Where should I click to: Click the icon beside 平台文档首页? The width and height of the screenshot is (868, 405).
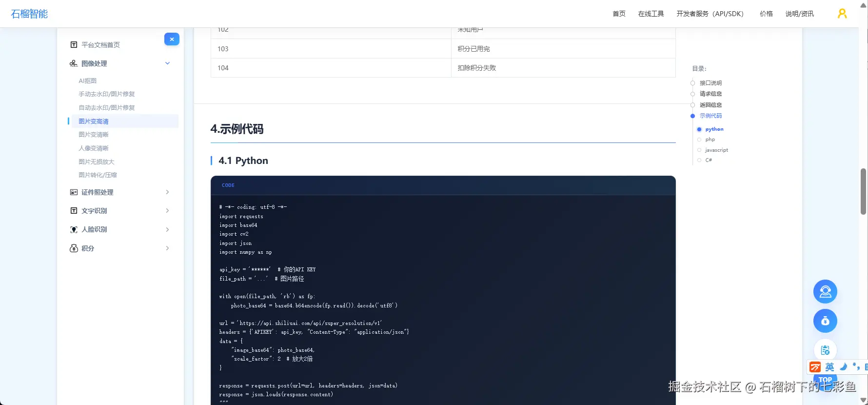click(x=74, y=45)
